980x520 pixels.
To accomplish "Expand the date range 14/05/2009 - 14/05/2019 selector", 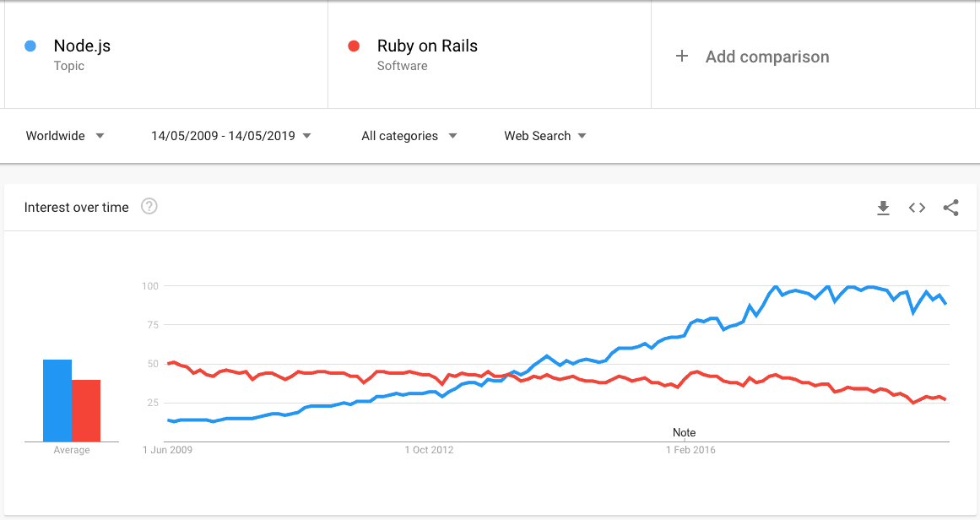I will tap(230, 136).
